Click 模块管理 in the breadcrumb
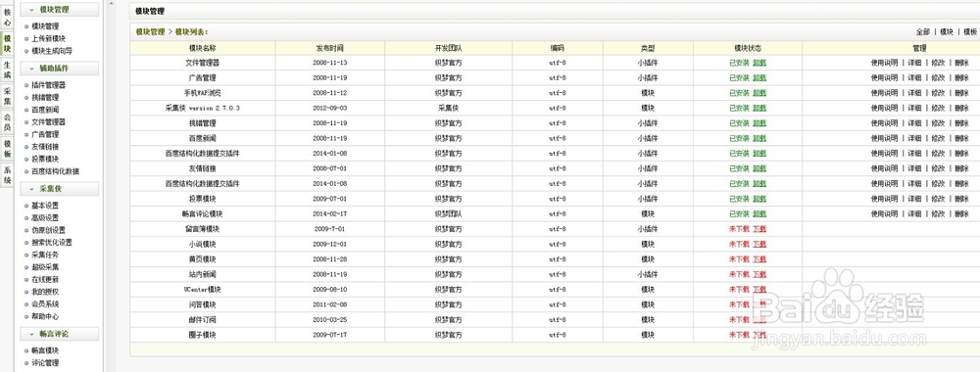The image size is (980, 372). click(x=150, y=32)
